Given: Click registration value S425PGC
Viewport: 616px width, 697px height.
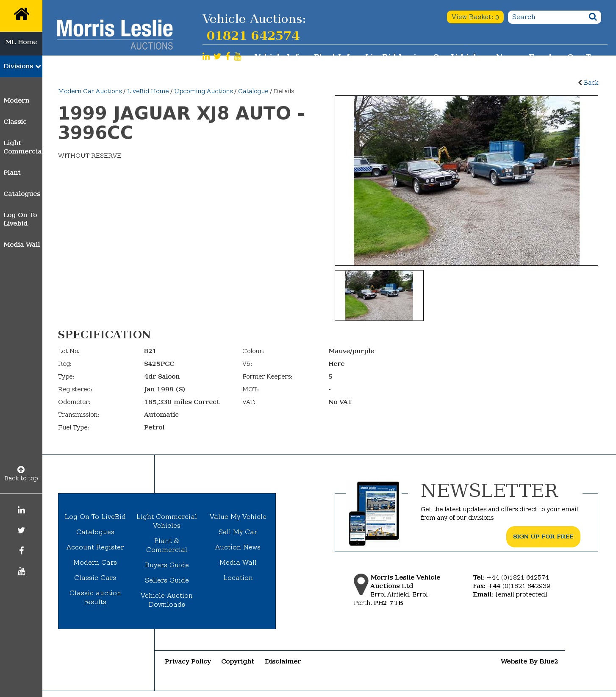Looking at the screenshot, I should pyautogui.click(x=159, y=364).
